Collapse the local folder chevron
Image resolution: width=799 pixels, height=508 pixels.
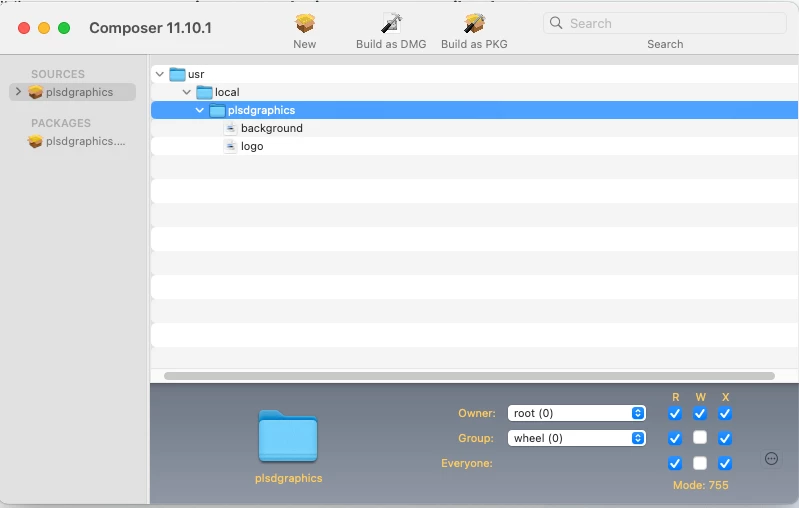187,92
